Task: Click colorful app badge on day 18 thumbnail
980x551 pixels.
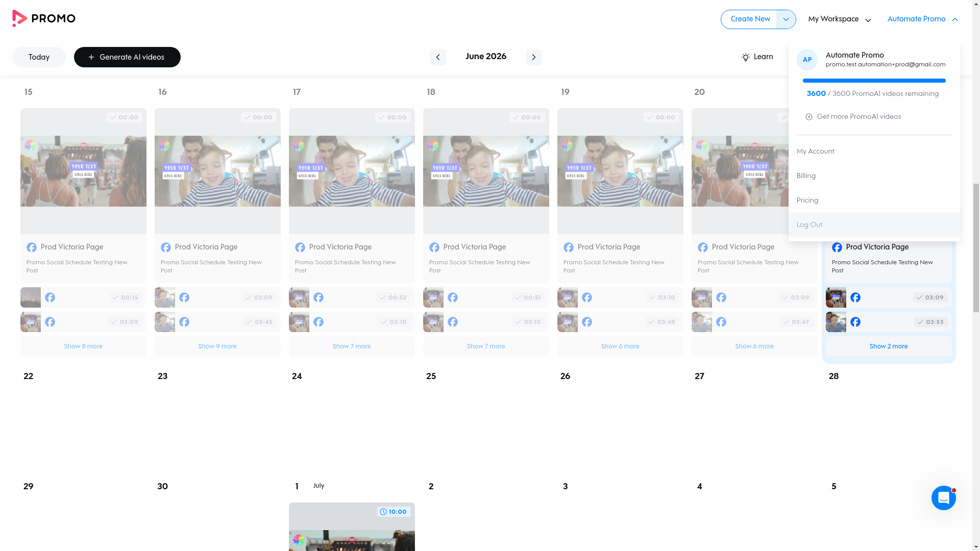Action: coord(433,146)
